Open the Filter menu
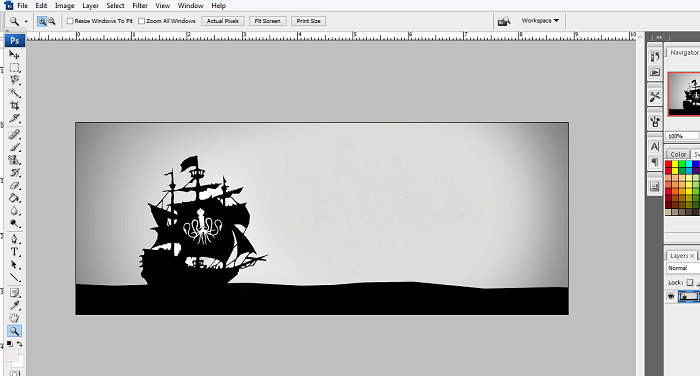 click(x=140, y=5)
